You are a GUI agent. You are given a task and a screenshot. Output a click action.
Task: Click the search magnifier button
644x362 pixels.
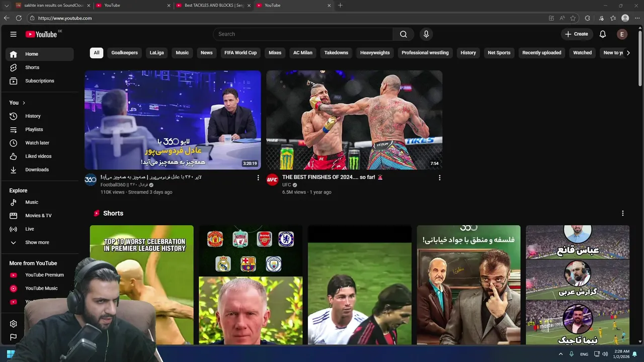pos(404,34)
